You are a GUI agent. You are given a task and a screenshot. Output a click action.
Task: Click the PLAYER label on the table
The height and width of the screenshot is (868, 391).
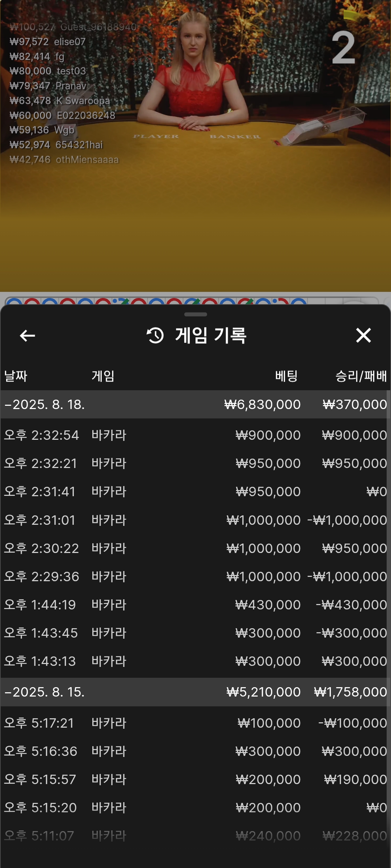click(x=156, y=136)
